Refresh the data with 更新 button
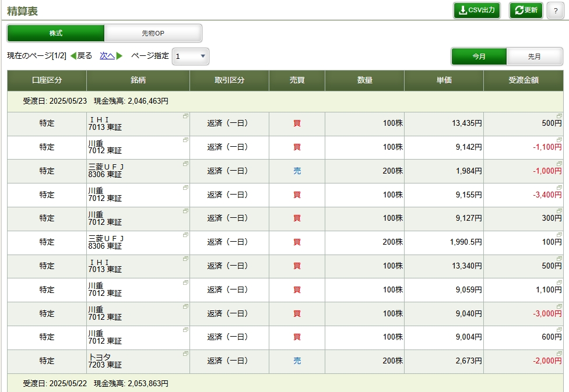This screenshot has height=392, width=569. point(526,10)
